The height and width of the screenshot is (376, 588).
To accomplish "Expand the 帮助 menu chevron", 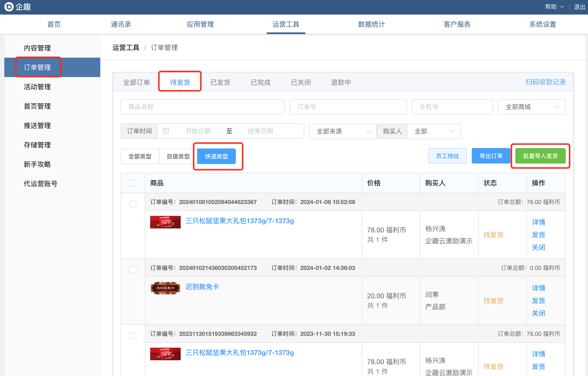I will [x=562, y=7].
